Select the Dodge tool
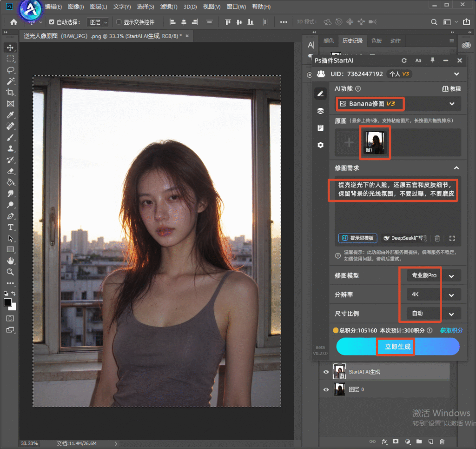Image resolution: width=476 pixels, height=449 pixels. point(10,205)
